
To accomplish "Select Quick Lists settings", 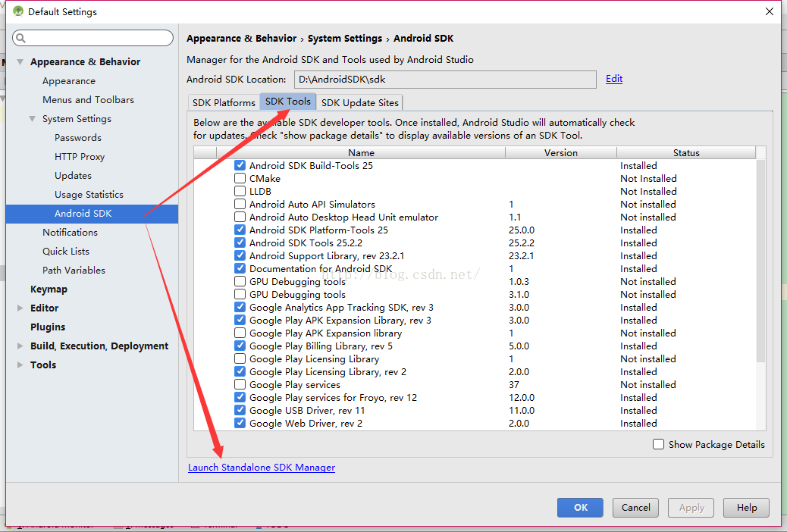I will [66, 251].
